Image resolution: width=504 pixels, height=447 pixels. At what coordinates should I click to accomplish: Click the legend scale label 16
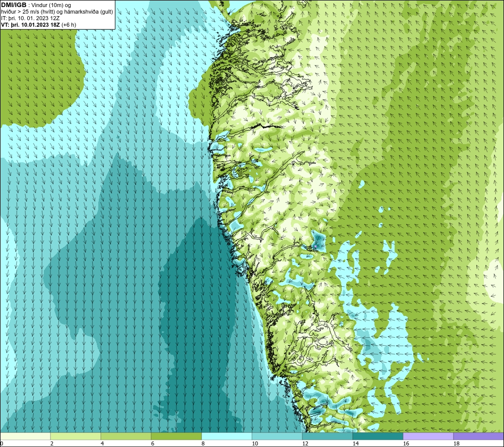(x=406, y=444)
